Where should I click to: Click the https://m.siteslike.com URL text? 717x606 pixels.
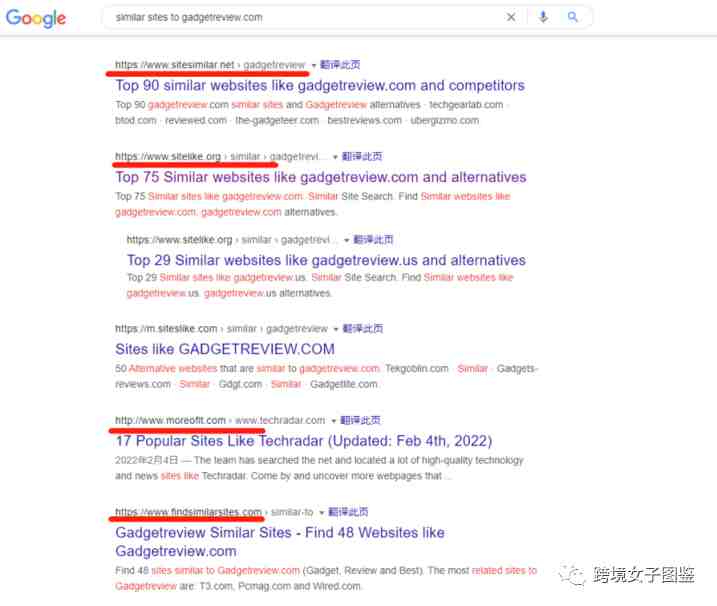tap(166, 329)
